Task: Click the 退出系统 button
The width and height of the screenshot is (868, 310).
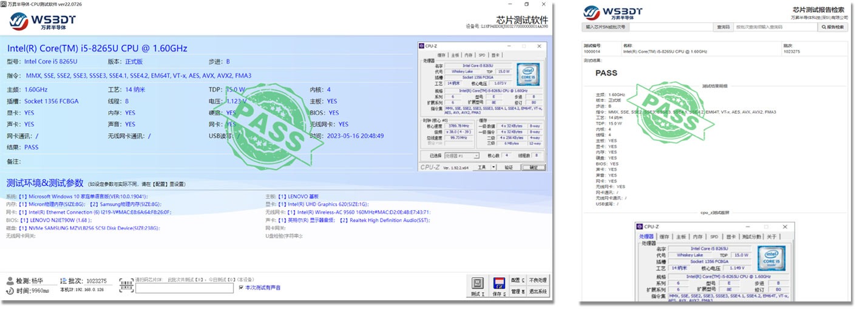Action: click(x=538, y=292)
